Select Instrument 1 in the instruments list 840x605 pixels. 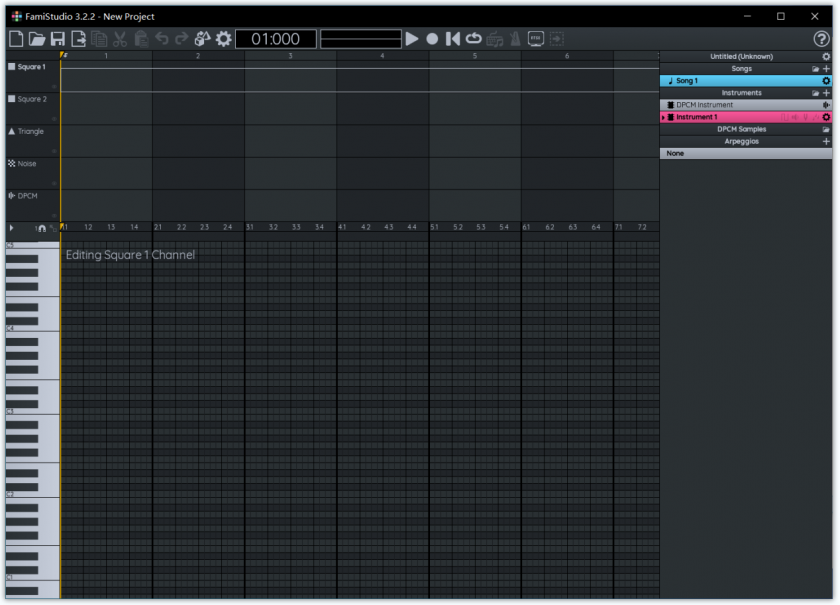click(746, 117)
